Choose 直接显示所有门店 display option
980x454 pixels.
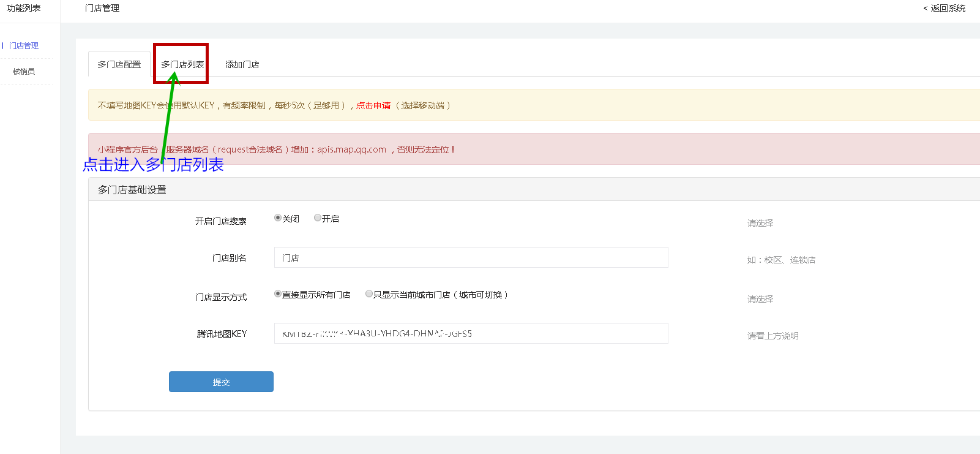[x=278, y=294]
